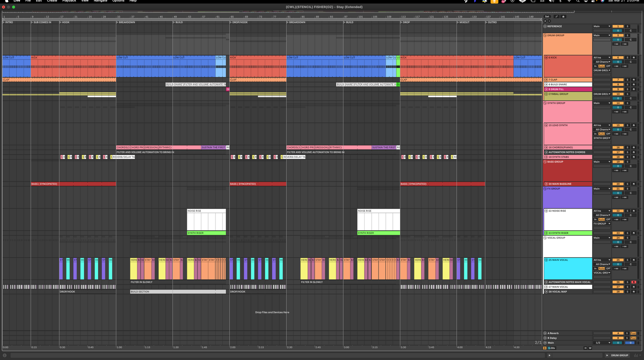Open the Playback menu

point(69,1)
